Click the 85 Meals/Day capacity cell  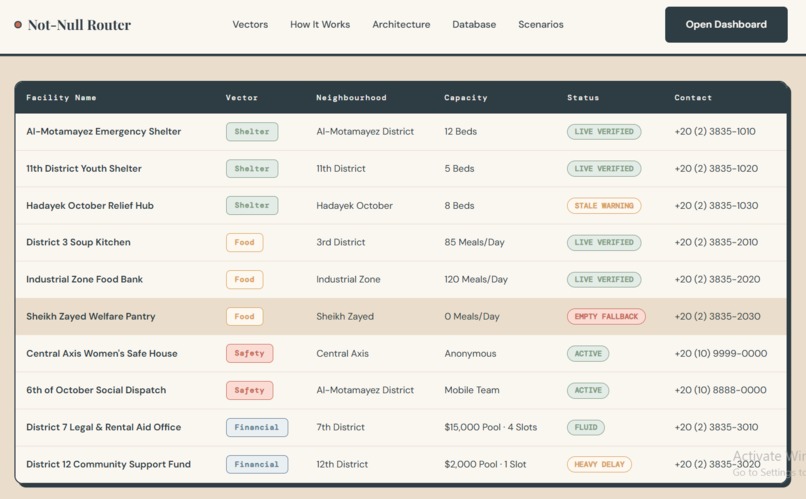tap(474, 242)
